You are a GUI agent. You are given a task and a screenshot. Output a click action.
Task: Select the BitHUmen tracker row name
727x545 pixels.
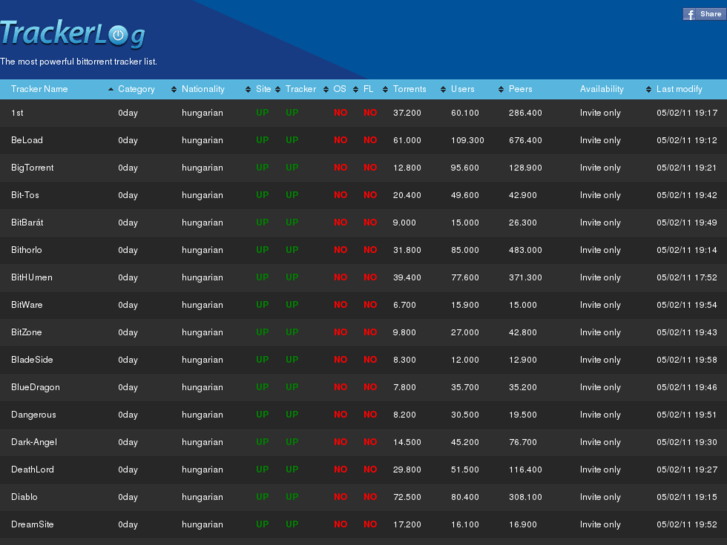point(32,277)
